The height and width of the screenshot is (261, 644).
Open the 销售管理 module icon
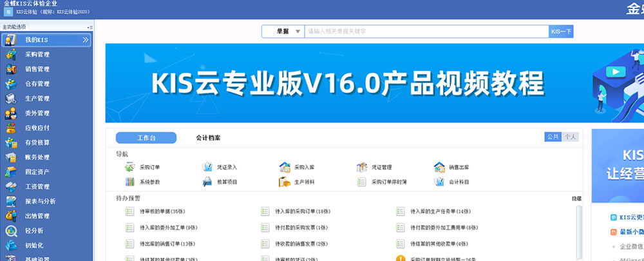(x=11, y=69)
